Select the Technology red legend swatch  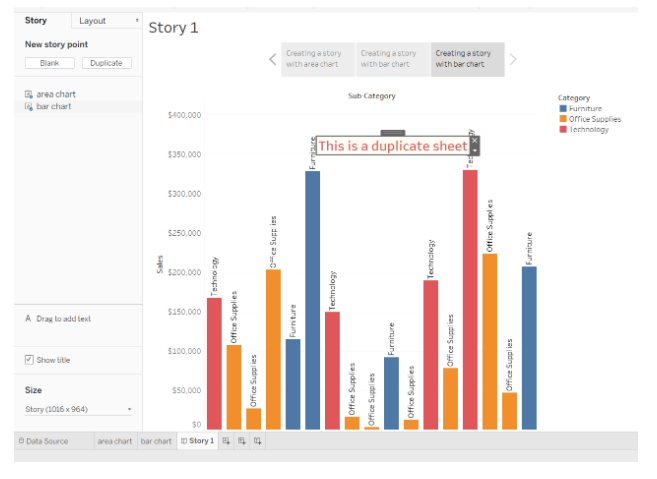tap(563, 129)
